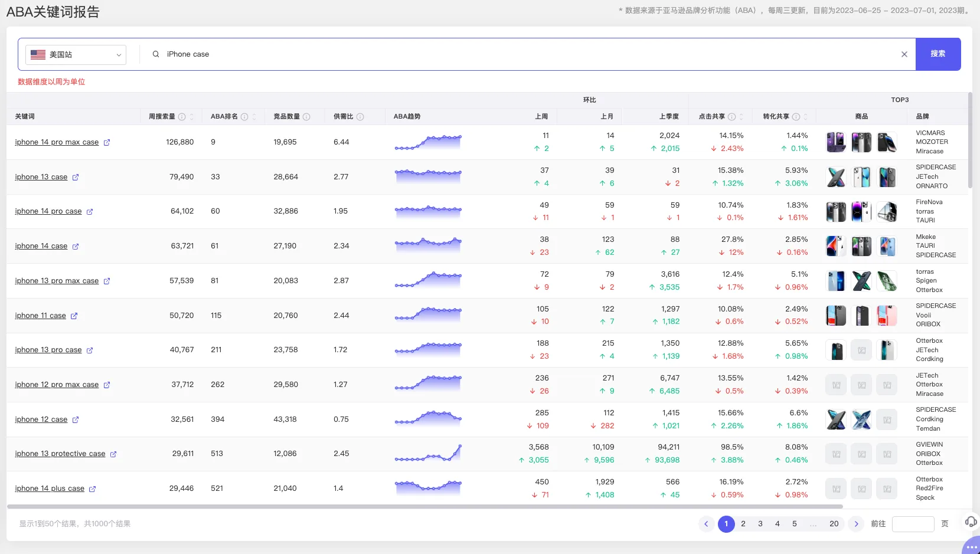View ABA trend chart for iphone 12 case
Screen dimensions: 980x554
(x=428, y=418)
